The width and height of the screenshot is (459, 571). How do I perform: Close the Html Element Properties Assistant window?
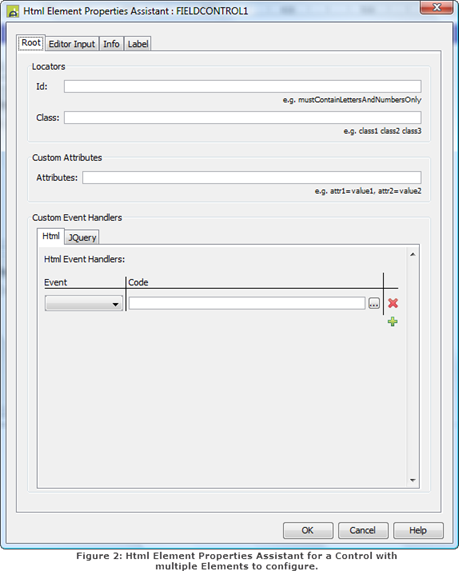point(436,7)
